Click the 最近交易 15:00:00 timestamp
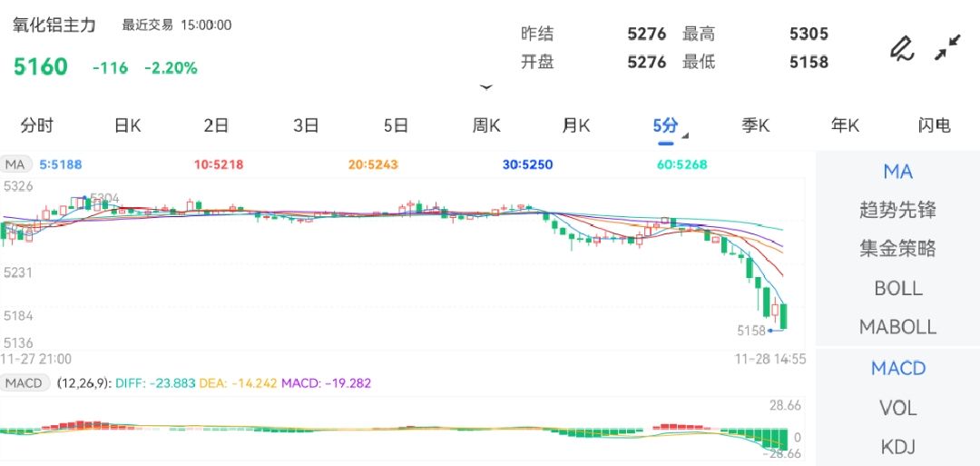The width and height of the screenshot is (980, 466). (176, 25)
